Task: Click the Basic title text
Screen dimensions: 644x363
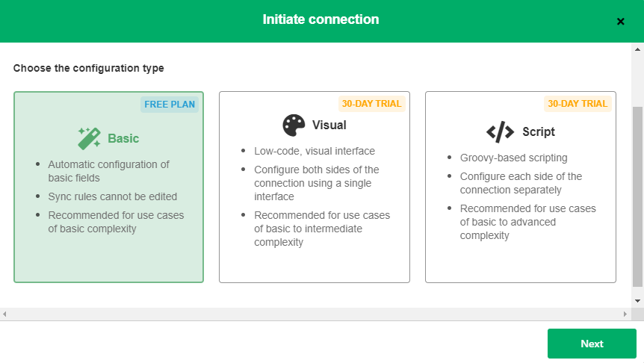Action: [123, 139]
